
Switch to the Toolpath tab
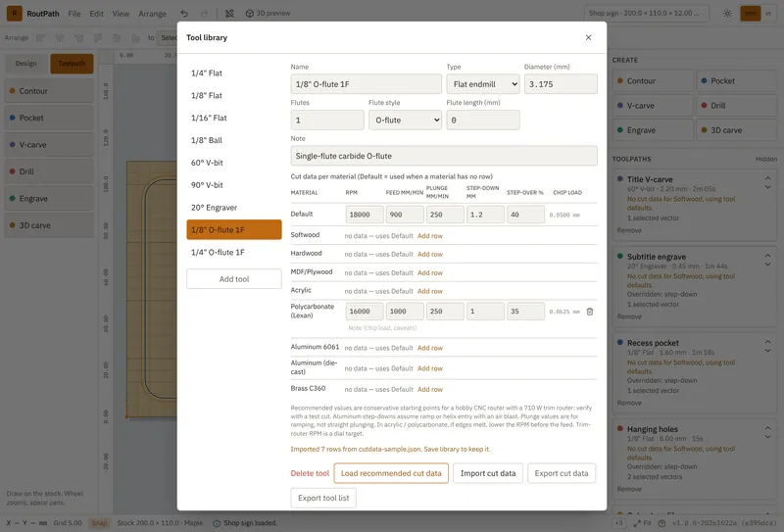(72, 64)
